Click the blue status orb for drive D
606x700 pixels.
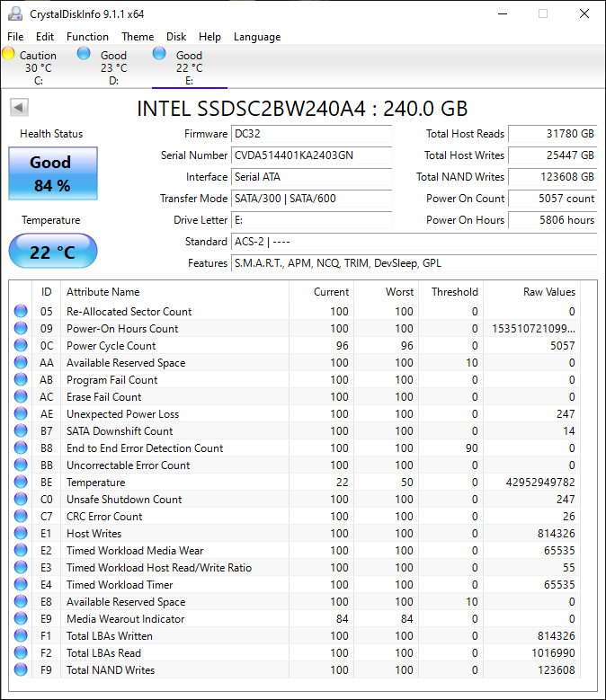coord(84,54)
